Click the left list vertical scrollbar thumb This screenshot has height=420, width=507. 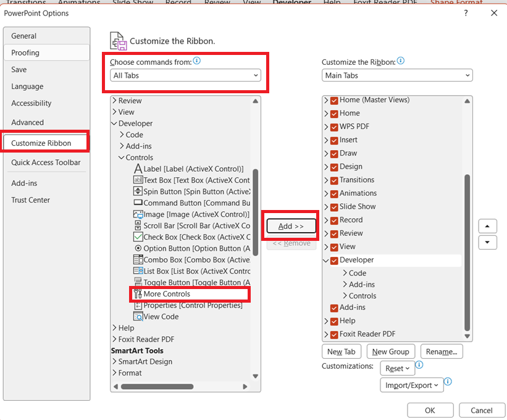pyautogui.click(x=256, y=212)
